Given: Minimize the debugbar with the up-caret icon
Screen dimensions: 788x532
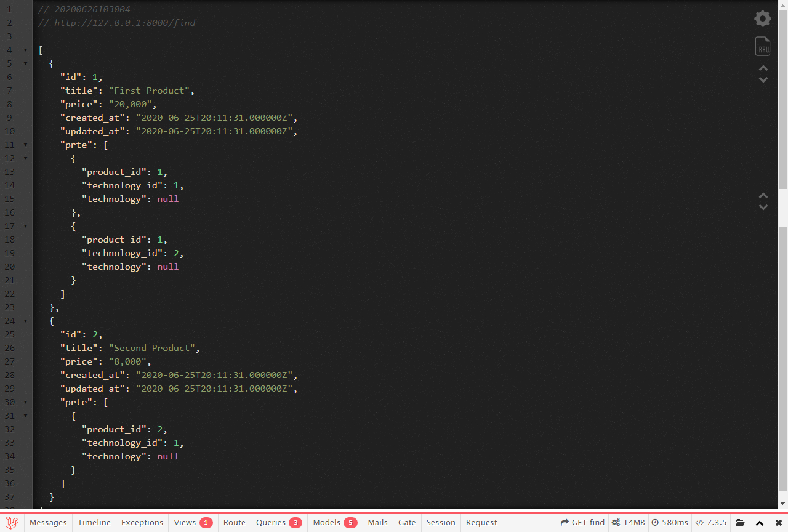Looking at the screenshot, I should [760, 523].
